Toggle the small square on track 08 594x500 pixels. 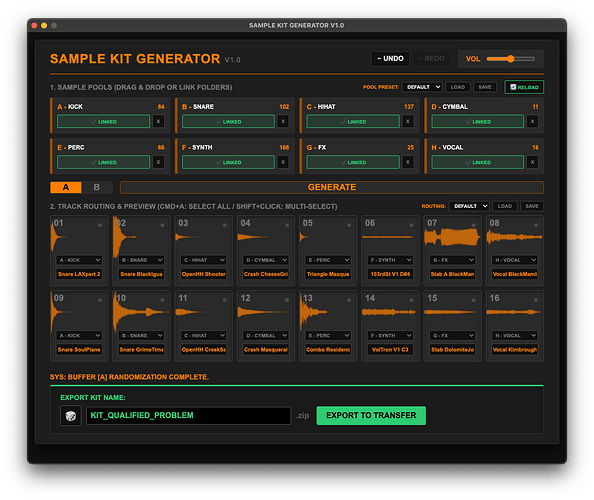536,225
